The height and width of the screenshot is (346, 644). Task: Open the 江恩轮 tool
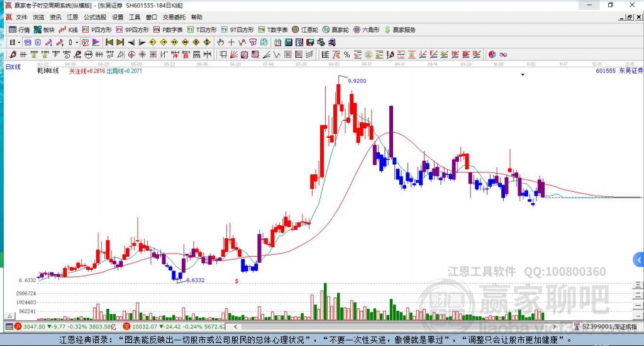click(305, 30)
